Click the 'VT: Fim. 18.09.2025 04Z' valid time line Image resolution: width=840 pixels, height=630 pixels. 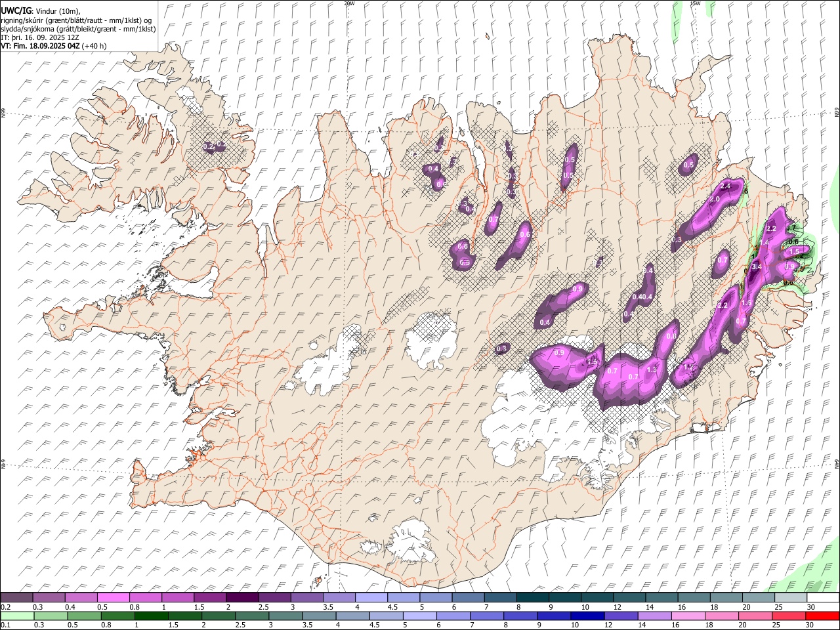click(54, 46)
